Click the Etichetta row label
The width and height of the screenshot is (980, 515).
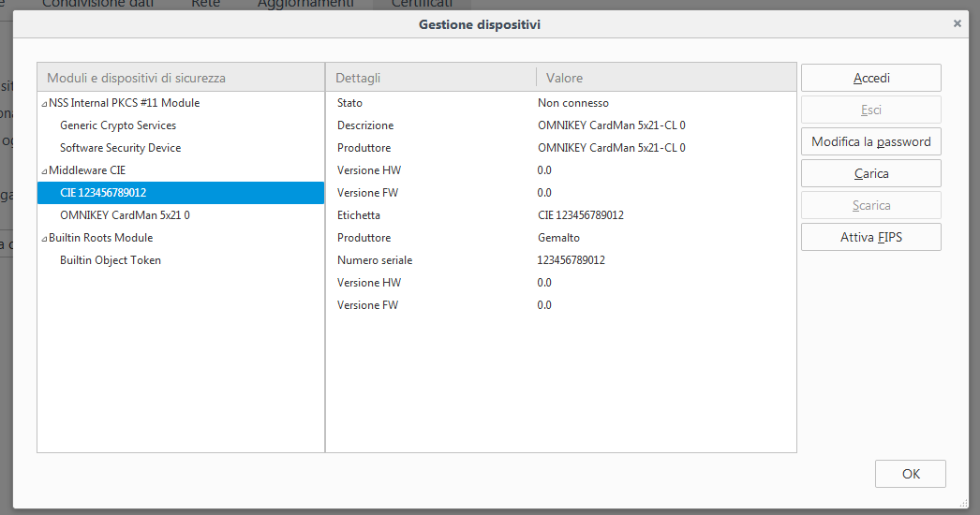tap(359, 215)
